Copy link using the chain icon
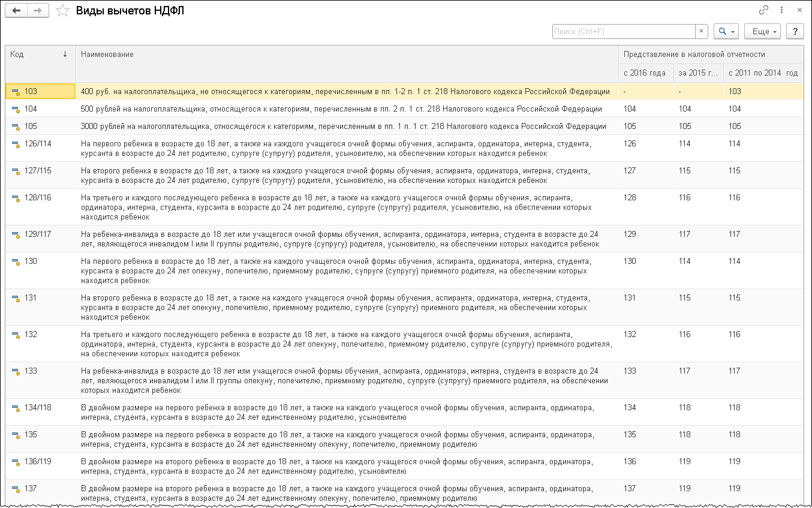 (x=763, y=10)
